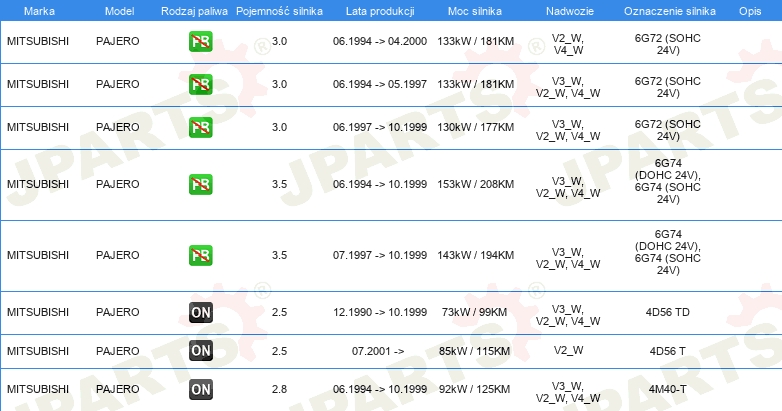Click petrol fuel icon in 130kW / 177KM row
Image resolution: width=782 pixels, height=411 pixels.
coord(200,127)
